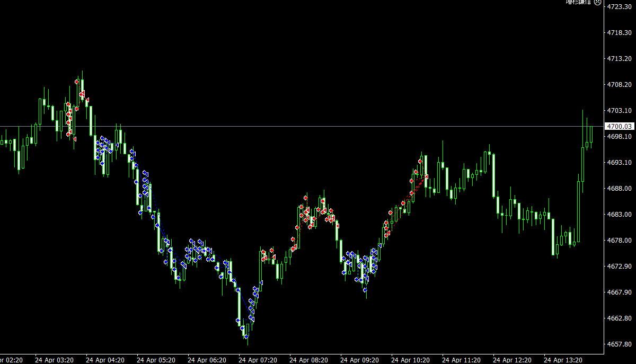Click the 4688.00 price scale label
Screen dimensions: 636x364
point(619,188)
